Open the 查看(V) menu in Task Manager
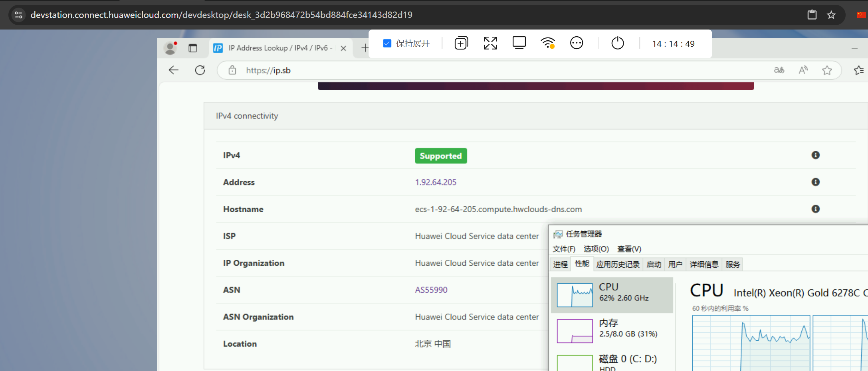The height and width of the screenshot is (371, 868). (629, 249)
